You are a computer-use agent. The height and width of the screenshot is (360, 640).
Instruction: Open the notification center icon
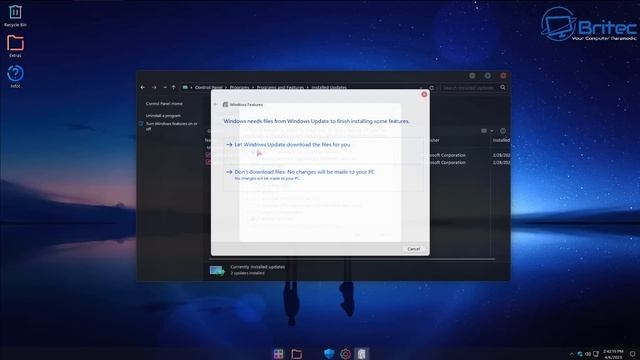click(x=632, y=354)
